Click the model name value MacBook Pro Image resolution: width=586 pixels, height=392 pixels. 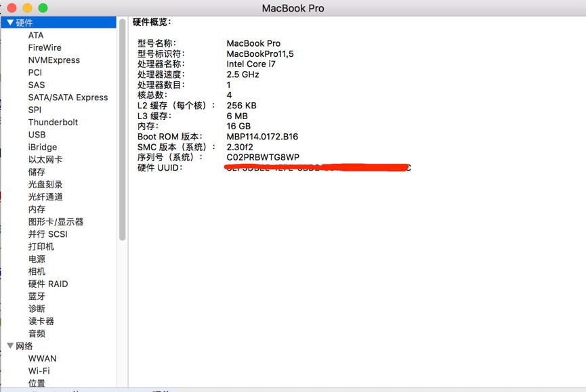point(253,43)
